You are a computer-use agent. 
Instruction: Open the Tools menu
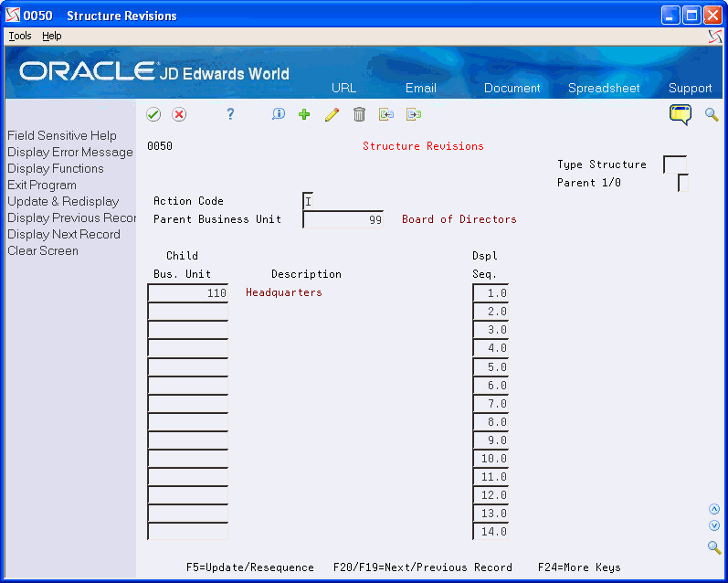(x=20, y=36)
